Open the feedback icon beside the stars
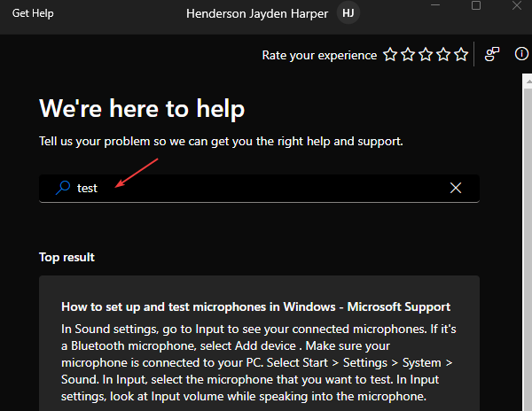Screen dimensions: 532x411 (x=492, y=54)
